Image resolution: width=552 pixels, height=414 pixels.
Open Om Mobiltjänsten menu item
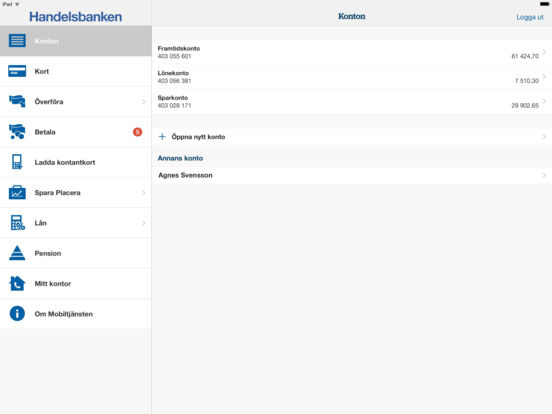(x=76, y=314)
